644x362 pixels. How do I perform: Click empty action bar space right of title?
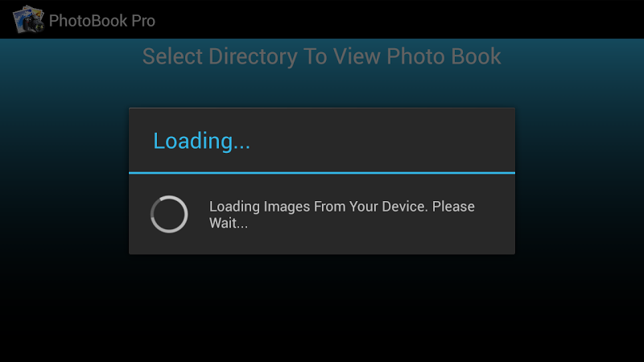point(398,19)
